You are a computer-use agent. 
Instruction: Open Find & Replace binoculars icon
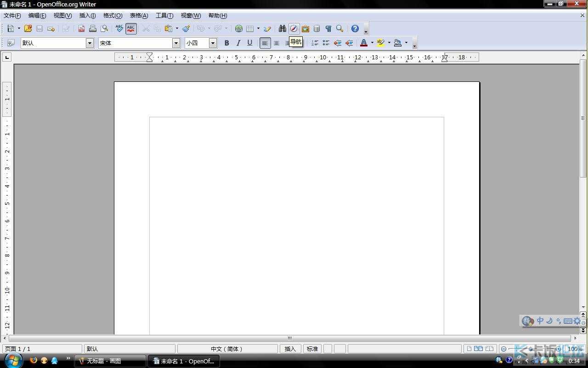283,29
